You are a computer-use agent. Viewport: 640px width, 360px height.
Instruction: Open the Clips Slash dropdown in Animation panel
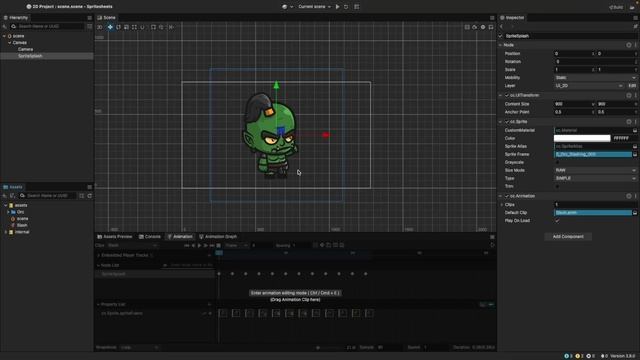point(132,246)
